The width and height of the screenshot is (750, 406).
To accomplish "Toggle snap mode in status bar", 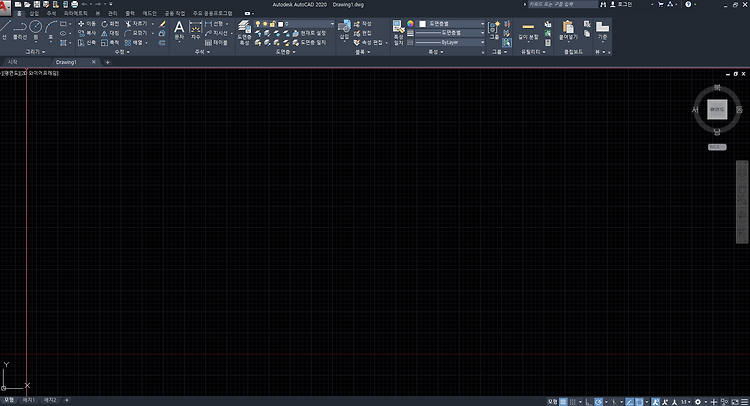I will coord(573,402).
